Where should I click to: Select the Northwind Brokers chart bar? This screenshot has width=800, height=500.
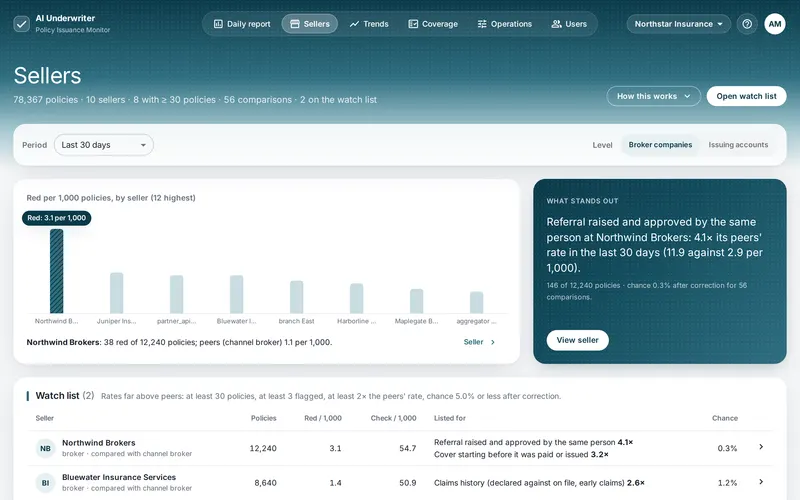point(57,271)
